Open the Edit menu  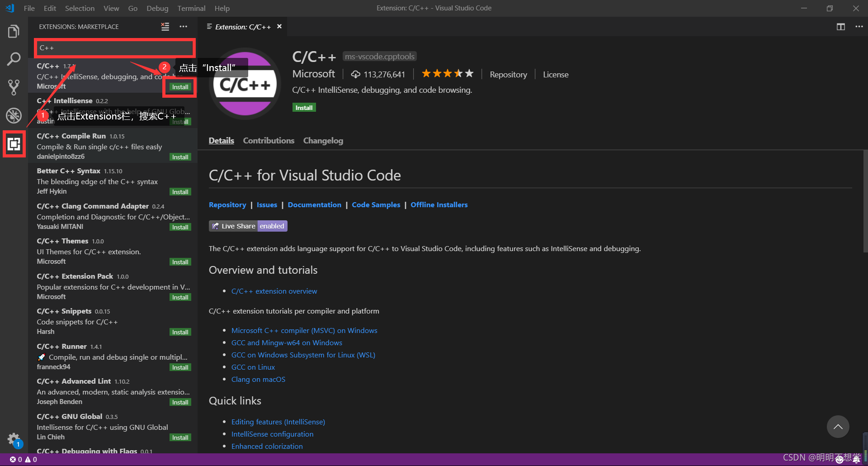pyautogui.click(x=50, y=8)
